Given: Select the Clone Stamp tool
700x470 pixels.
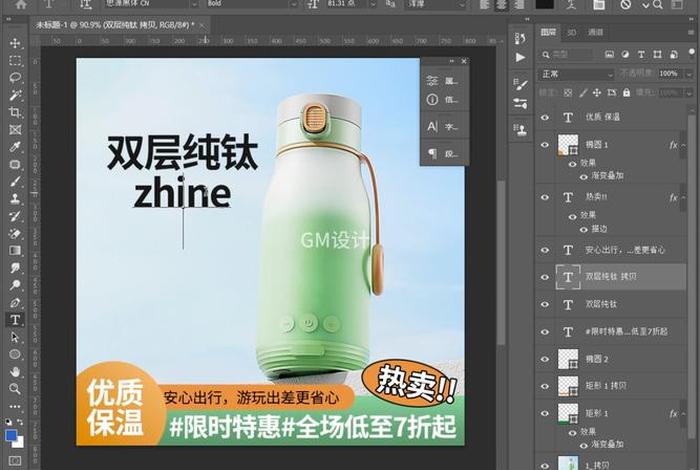Looking at the screenshot, I should coord(15,199).
